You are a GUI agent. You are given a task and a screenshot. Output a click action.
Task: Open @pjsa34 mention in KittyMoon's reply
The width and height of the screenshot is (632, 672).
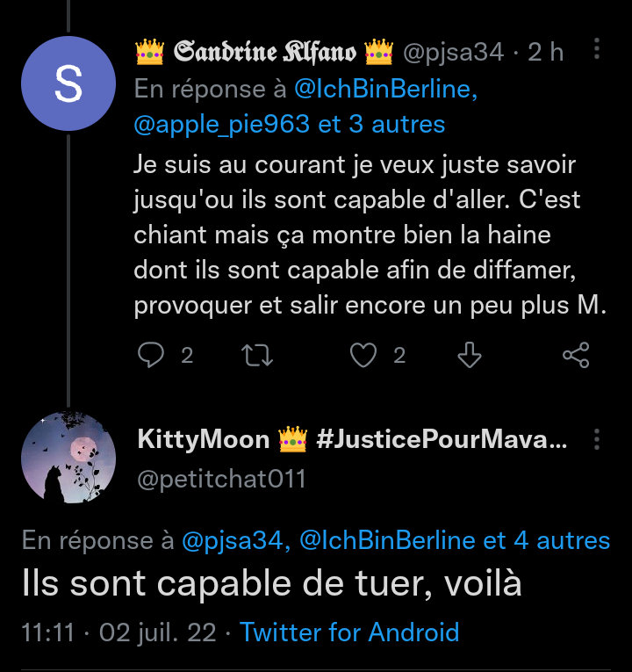point(235,540)
